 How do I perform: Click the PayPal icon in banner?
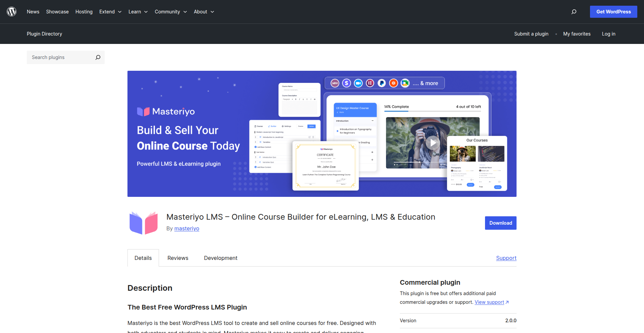(x=382, y=83)
